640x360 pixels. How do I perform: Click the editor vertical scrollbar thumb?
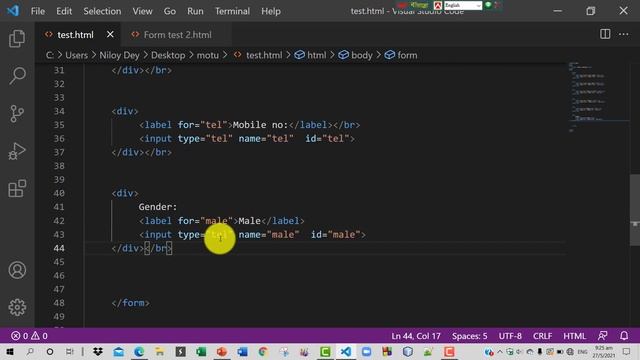point(635,210)
